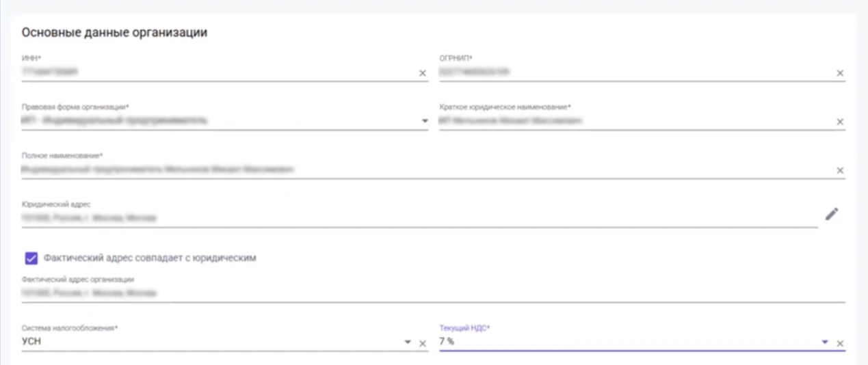868x365 pixels.
Task: Open the Система налогообложения dropdown arrow
Action: (x=408, y=342)
